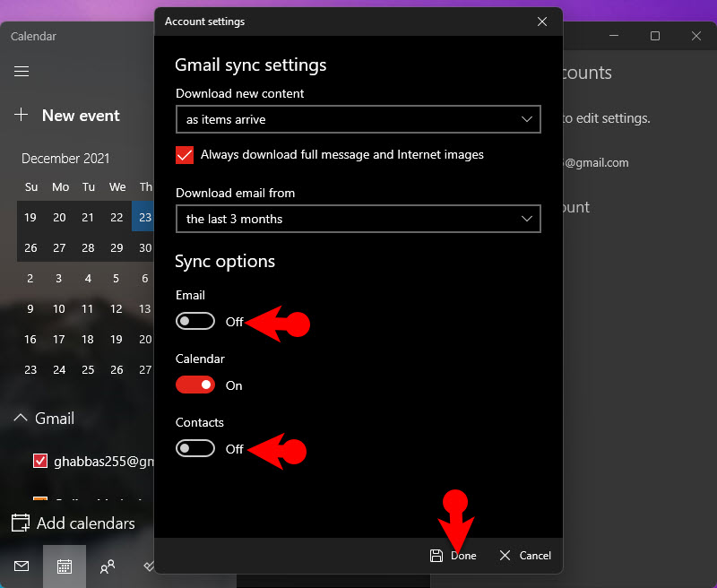
Task: Select the Calendar icon in bottom bar
Action: coord(65,566)
